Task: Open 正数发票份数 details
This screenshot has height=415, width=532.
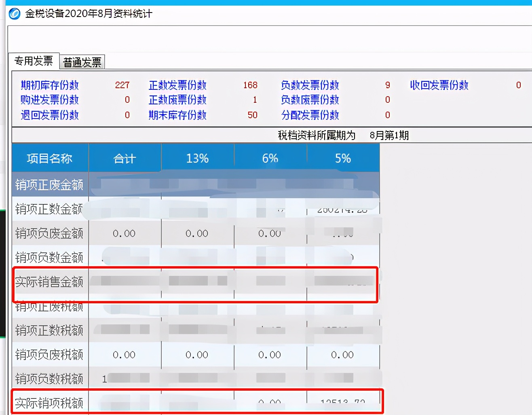Action: pos(178,85)
